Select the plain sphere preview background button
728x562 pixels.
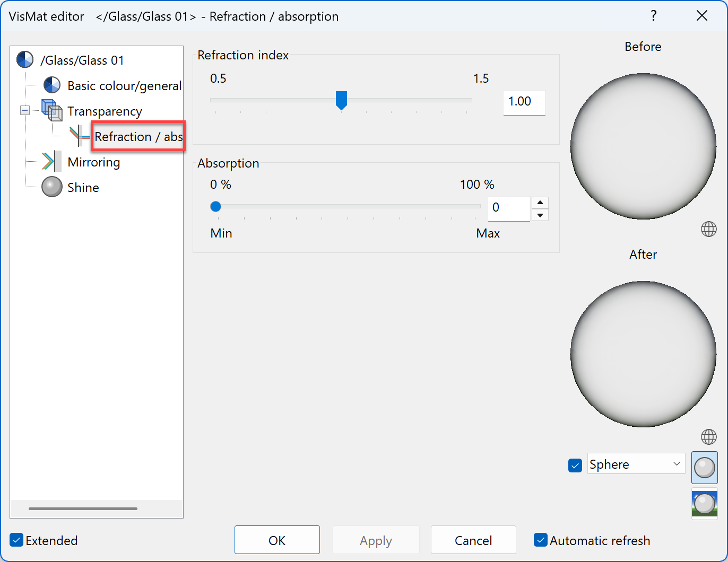click(704, 468)
